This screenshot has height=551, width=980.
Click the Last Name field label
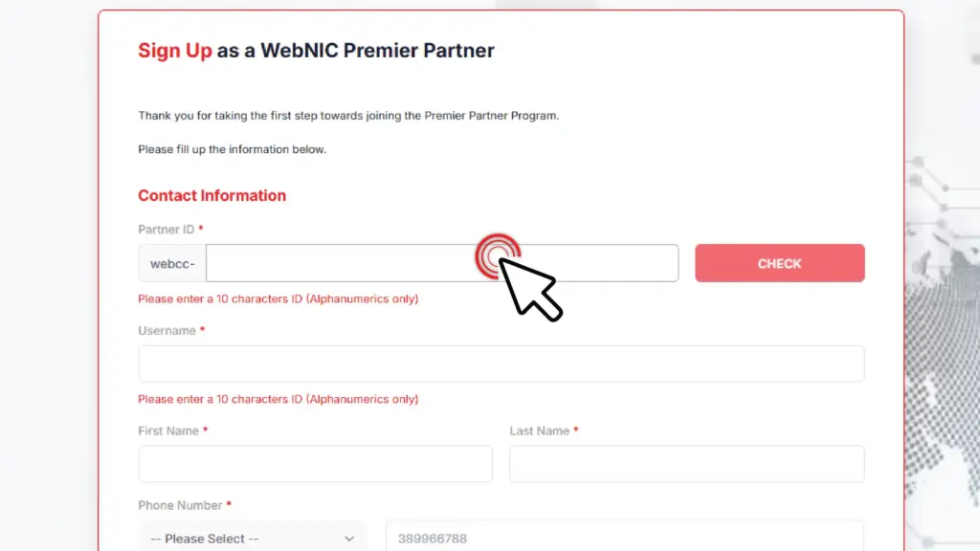pyautogui.click(x=538, y=430)
